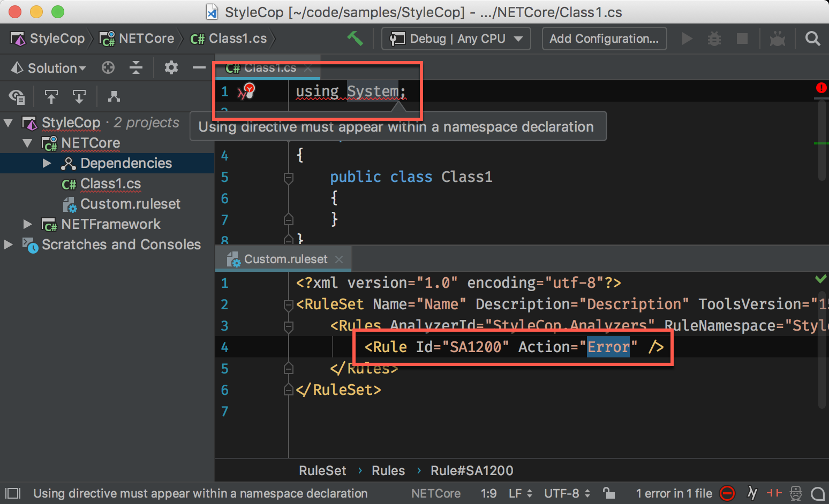Image resolution: width=829 pixels, height=504 pixels.
Task: Click the Build hammer icon
Action: coord(355,39)
